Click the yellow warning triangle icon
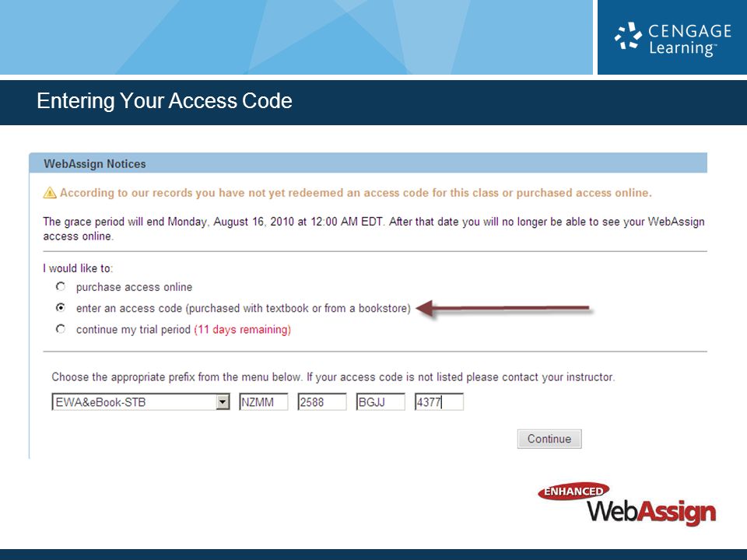The width and height of the screenshot is (747, 560). [x=50, y=193]
